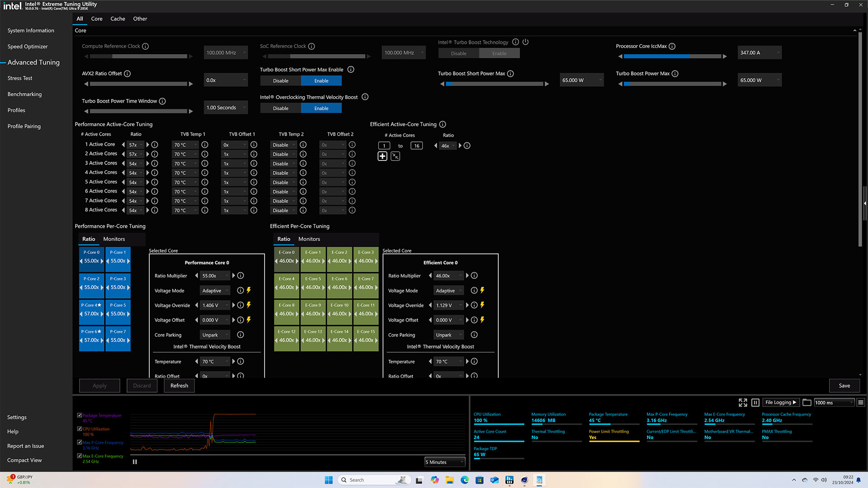The image size is (868, 488).
Task: Switch to the Other tab
Action: tap(140, 19)
